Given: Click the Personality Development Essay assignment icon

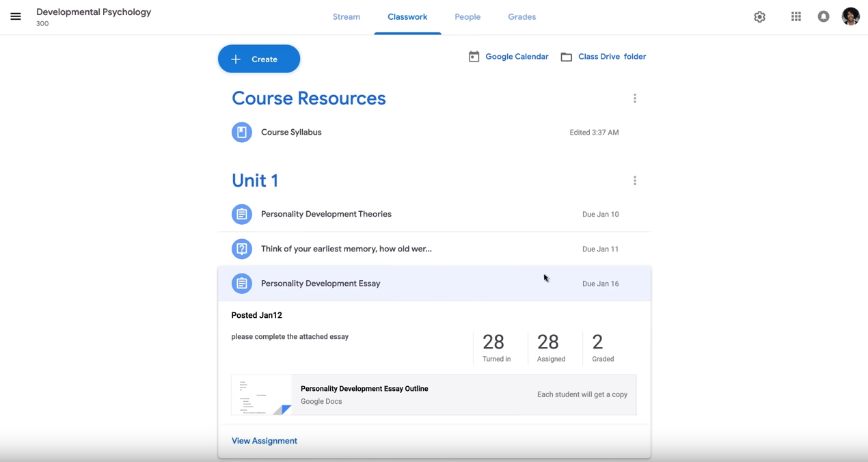Looking at the screenshot, I should (x=241, y=283).
